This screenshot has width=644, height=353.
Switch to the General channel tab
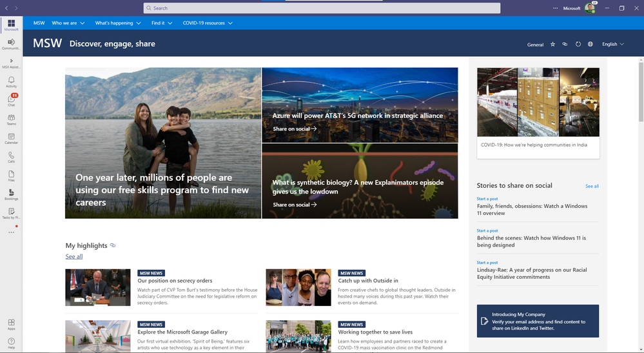535,45
